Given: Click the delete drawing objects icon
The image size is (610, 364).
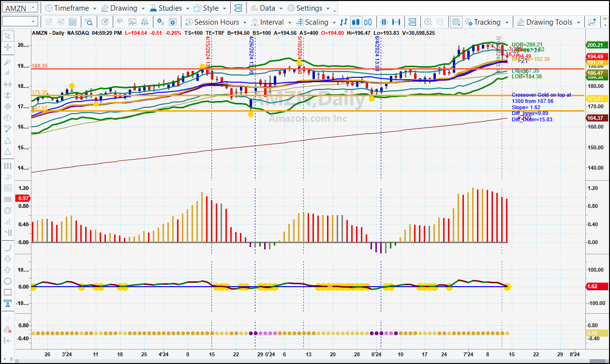Looking at the screenshot, I should point(7,329).
